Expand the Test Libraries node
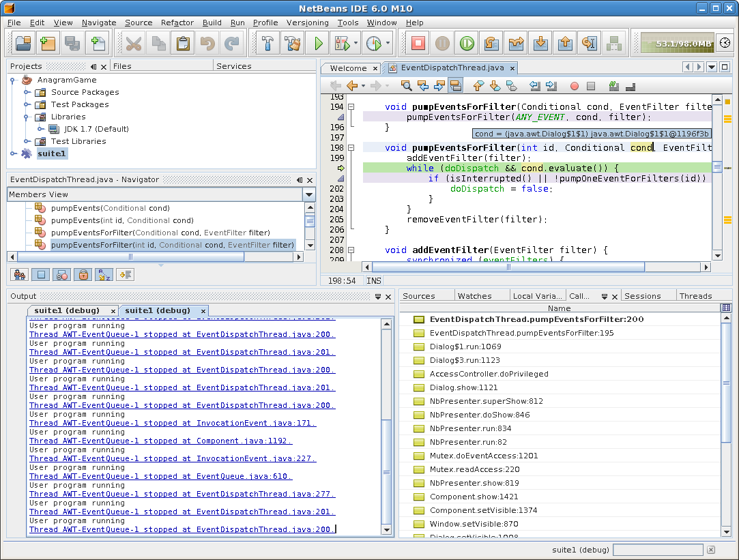 pyautogui.click(x=27, y=141)
